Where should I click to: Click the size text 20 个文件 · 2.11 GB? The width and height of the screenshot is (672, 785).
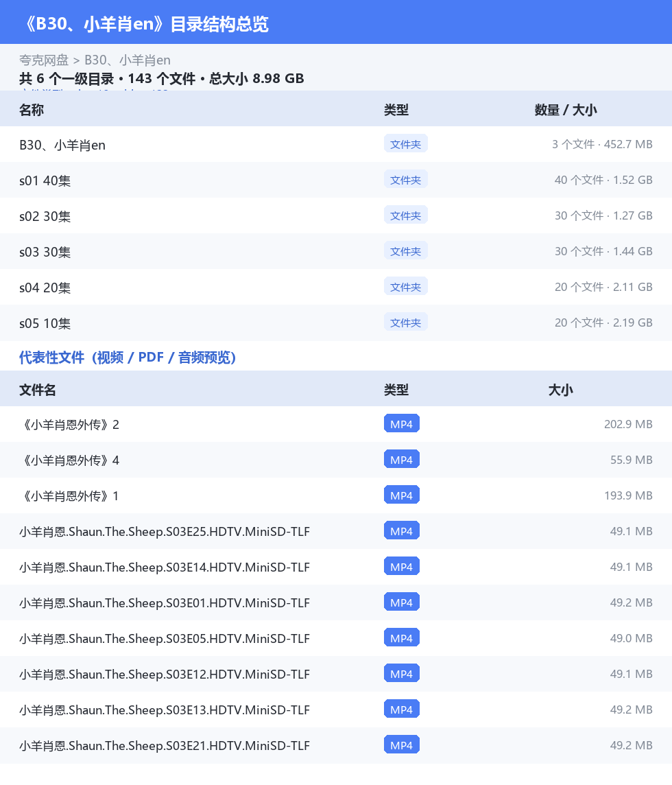tap(603, 287)
